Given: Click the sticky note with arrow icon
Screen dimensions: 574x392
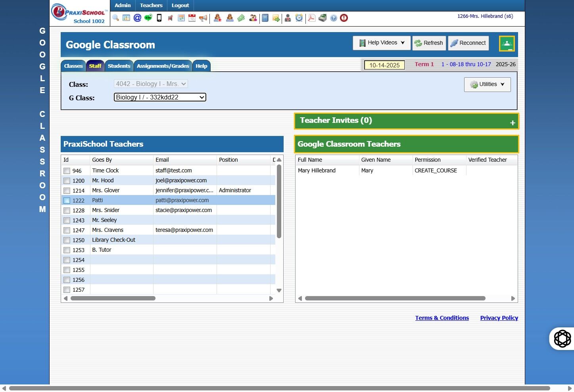Looking at the screenshot, I should (276, 18).
